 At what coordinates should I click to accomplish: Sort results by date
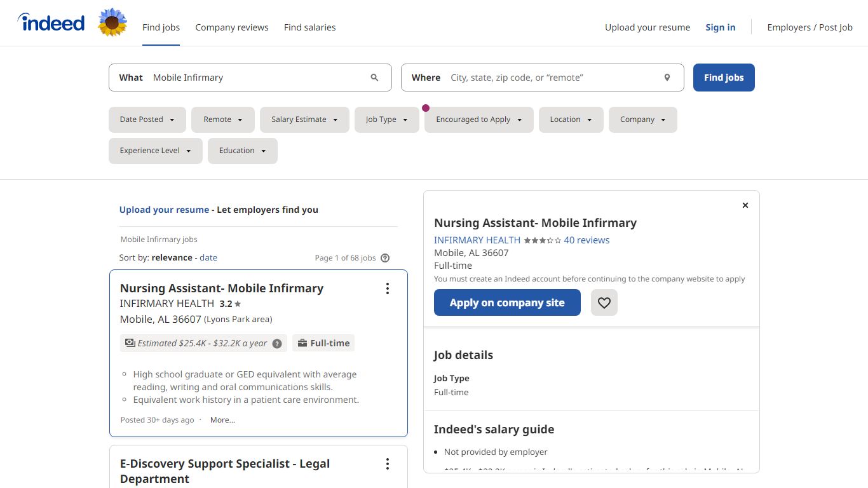(x=208, y=257)
